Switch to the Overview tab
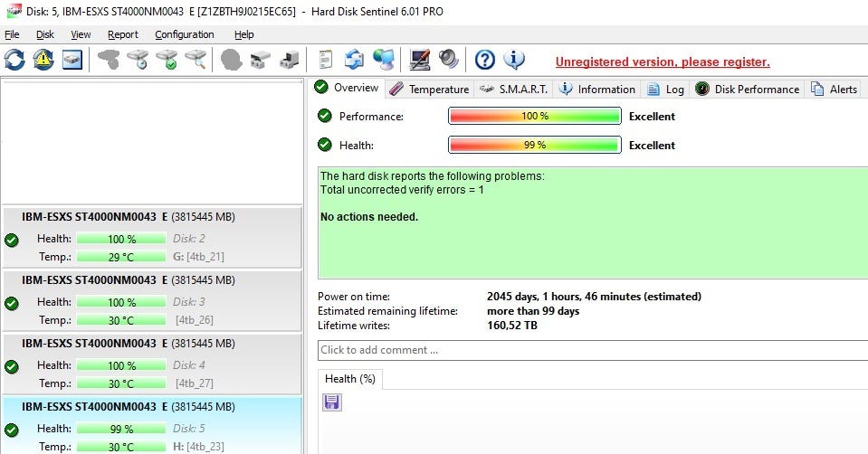Screen dimensions: 868x454 [x=346, y=88]
